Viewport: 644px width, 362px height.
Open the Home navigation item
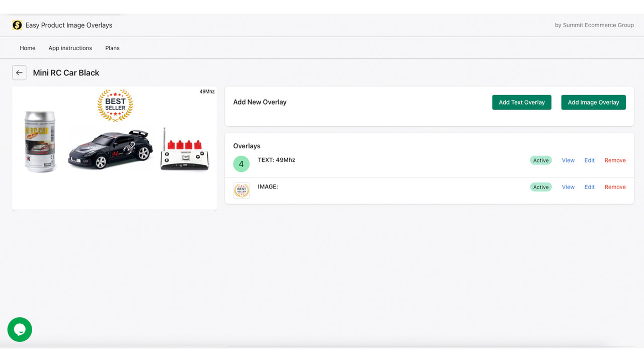[27, 48]
